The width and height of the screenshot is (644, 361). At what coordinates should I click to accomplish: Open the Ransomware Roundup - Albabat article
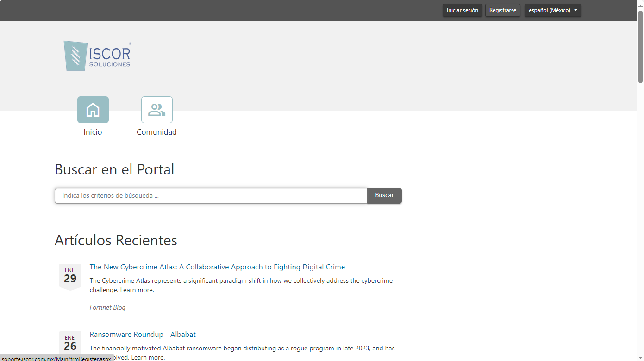pyautogui.click(x=143, y=335)
